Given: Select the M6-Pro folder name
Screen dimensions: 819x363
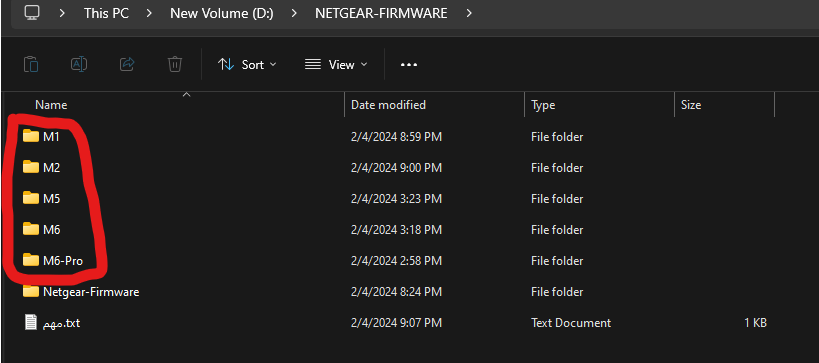Looking at the screenshot, I should [x=63, y=260].
